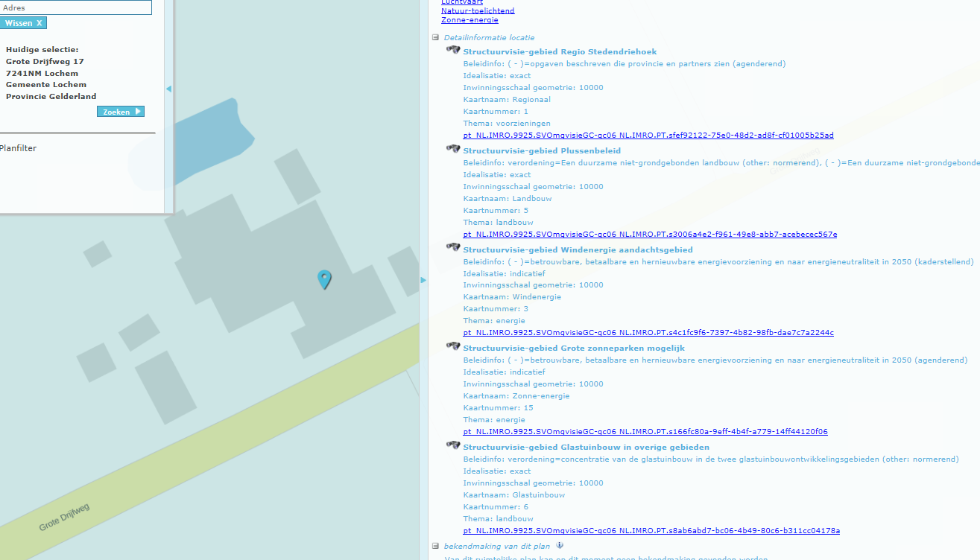Click text 'Kaartnummer: 15'

pos(498,408)
